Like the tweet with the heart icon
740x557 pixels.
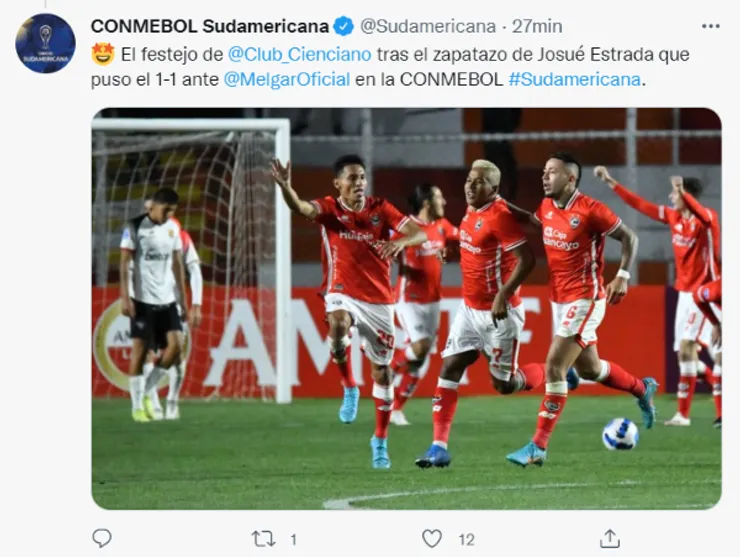click(431, 538)
